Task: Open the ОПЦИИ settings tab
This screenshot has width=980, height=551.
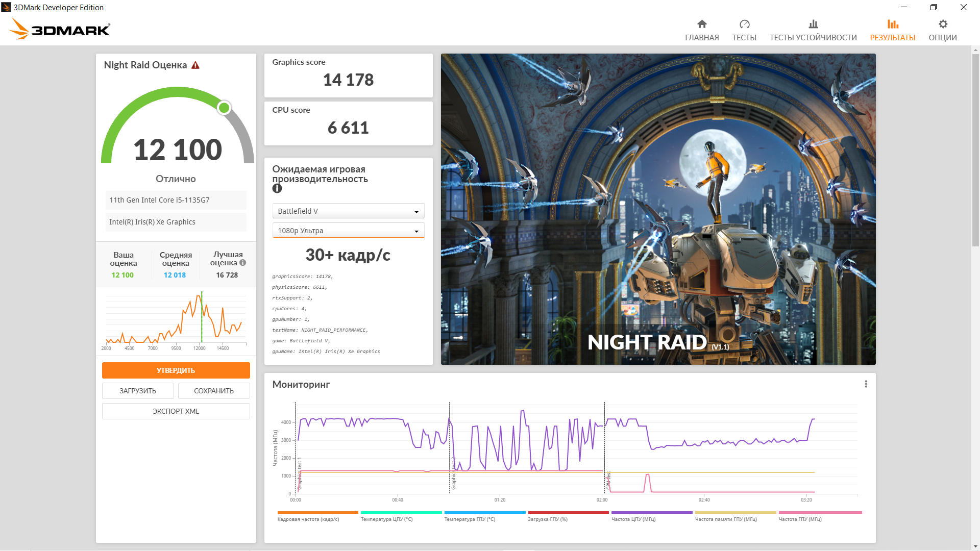Action: [943, 31]
